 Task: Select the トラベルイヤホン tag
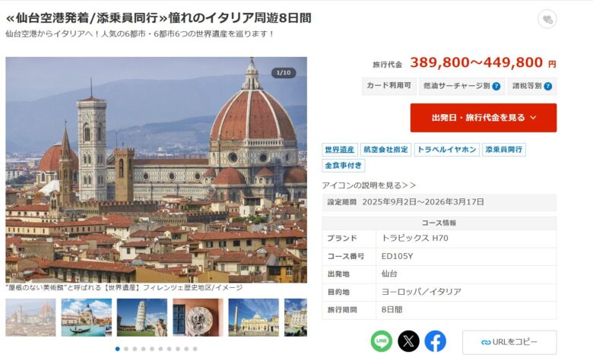446,150
